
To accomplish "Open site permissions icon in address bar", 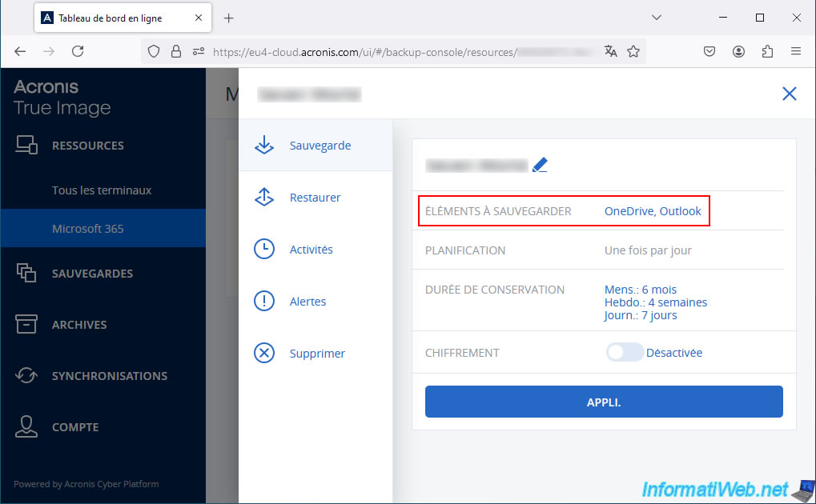I will tap(199, 51).
